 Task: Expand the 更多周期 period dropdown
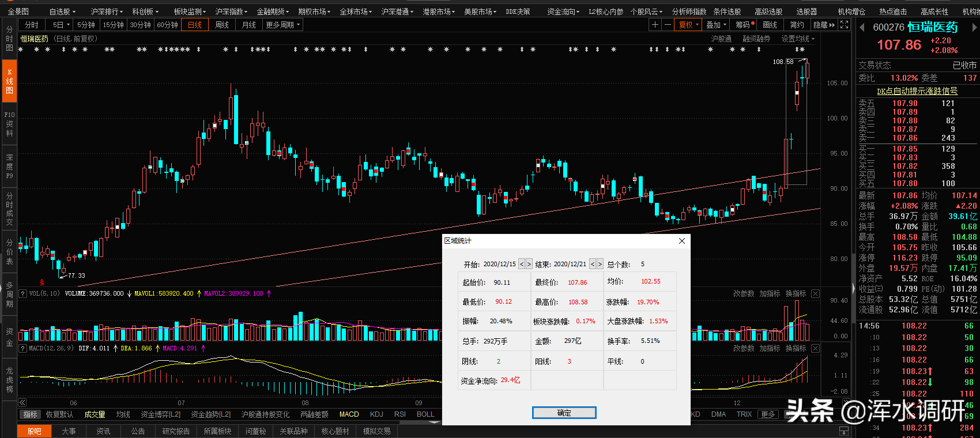click(x=283, y=25)
